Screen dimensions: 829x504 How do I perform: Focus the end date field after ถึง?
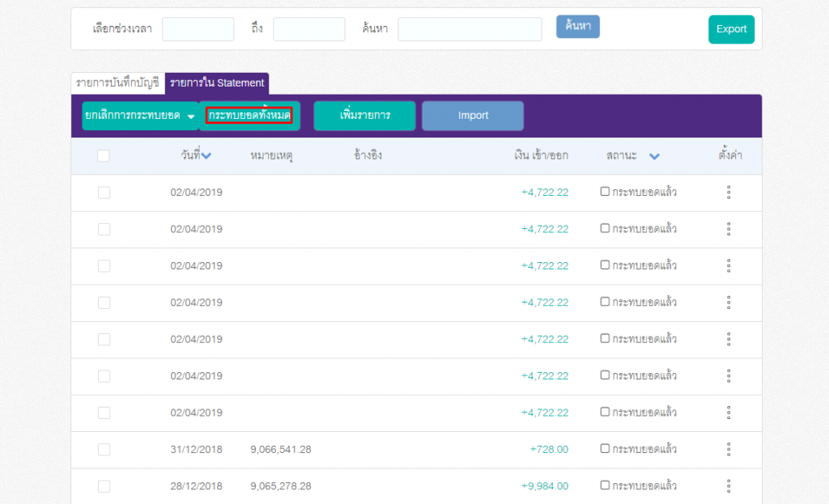click(309, 29)
